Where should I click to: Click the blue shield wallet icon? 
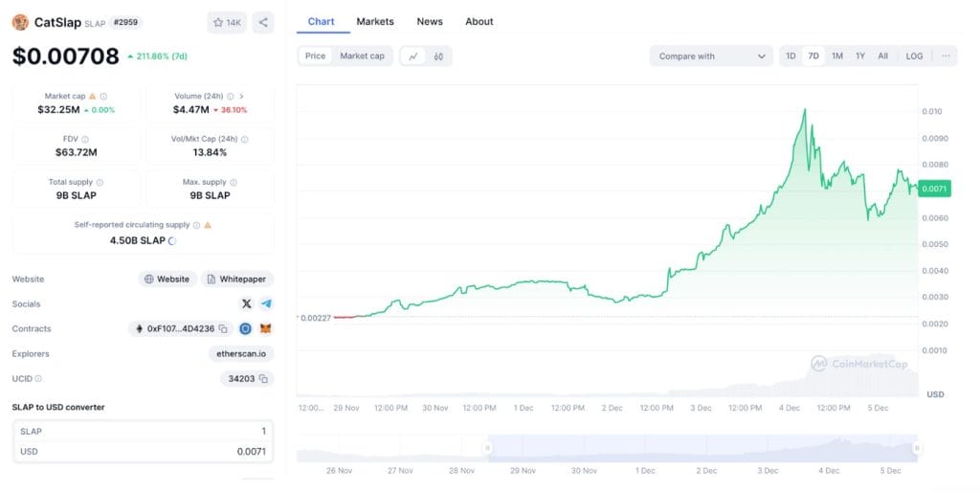pyautogui.click(x=246, y=329)
